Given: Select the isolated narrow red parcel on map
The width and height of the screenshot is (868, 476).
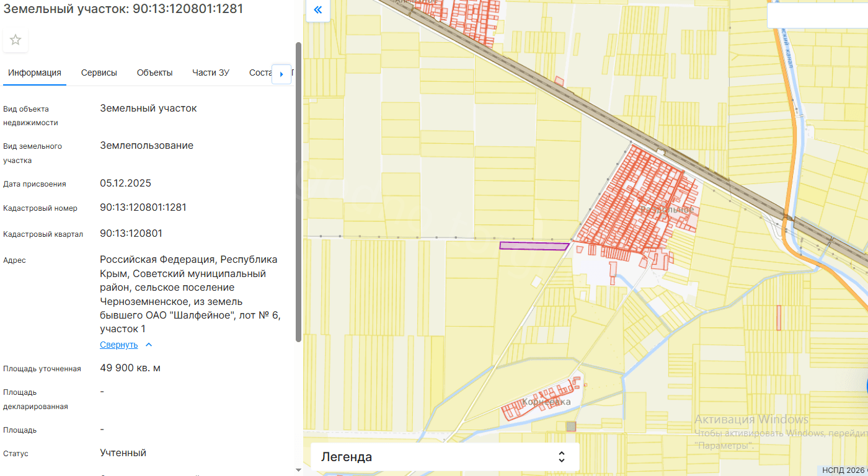Looking at the screenshot, I should point(778,317).
